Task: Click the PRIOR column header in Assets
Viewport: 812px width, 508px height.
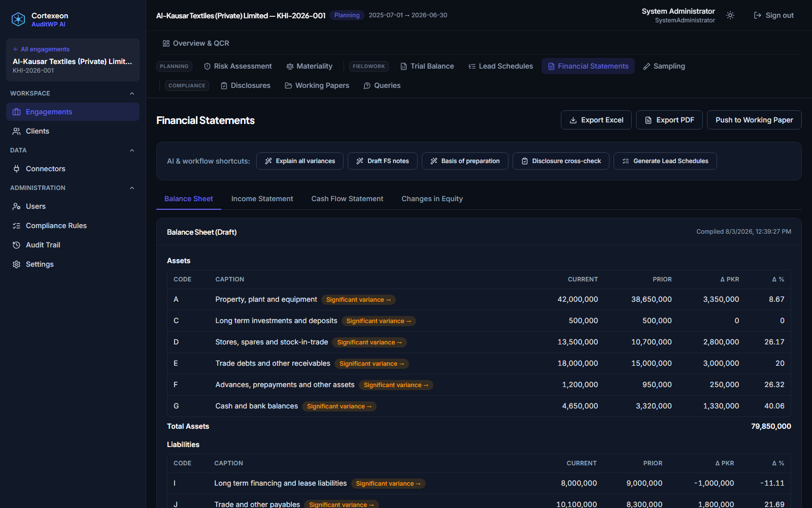Action: click(662, 279)
